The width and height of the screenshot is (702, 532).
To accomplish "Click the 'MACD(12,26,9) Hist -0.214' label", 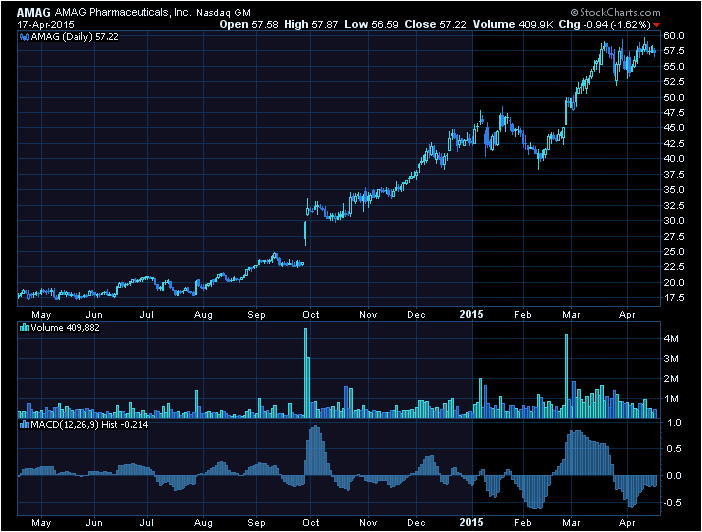I will click(x=89, y=425).
